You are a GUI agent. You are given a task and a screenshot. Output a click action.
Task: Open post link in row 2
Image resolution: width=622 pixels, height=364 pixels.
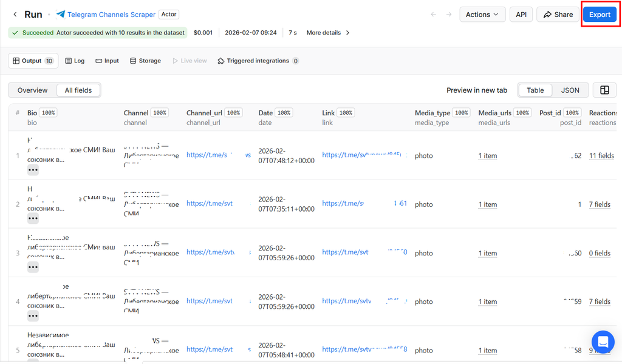click(x=364, y=204)
